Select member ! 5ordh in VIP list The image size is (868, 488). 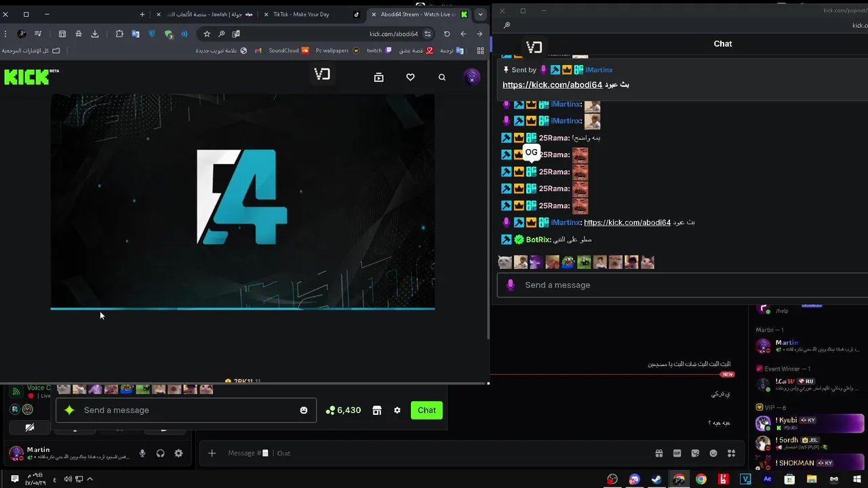click(x=810, y=443)
